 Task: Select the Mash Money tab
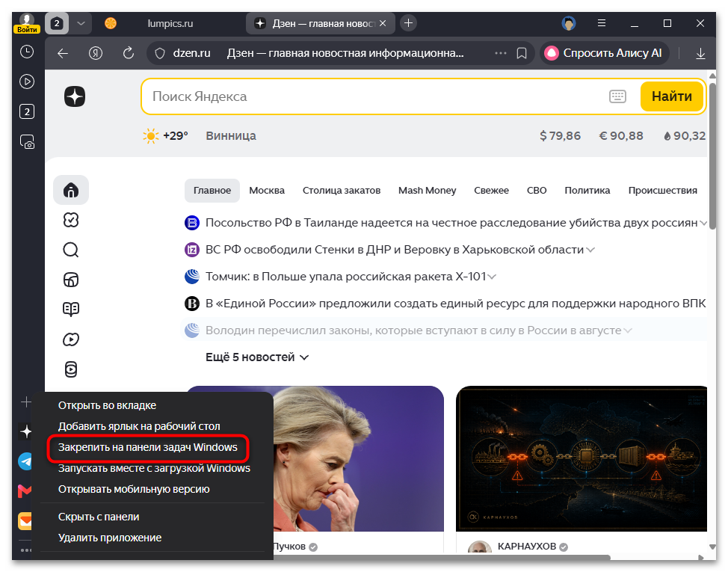click(x=427, y=191)
